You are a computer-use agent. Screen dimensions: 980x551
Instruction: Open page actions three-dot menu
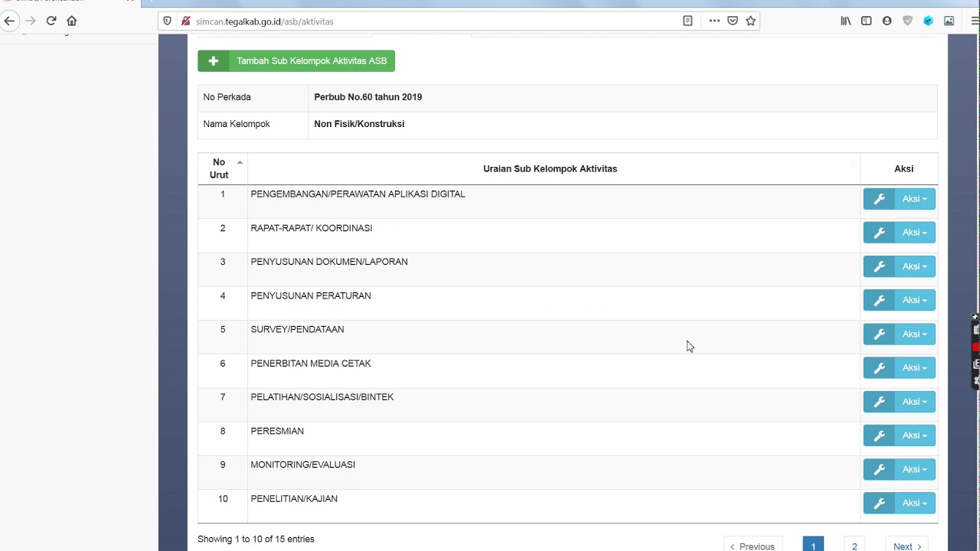(x=714, y=21)
